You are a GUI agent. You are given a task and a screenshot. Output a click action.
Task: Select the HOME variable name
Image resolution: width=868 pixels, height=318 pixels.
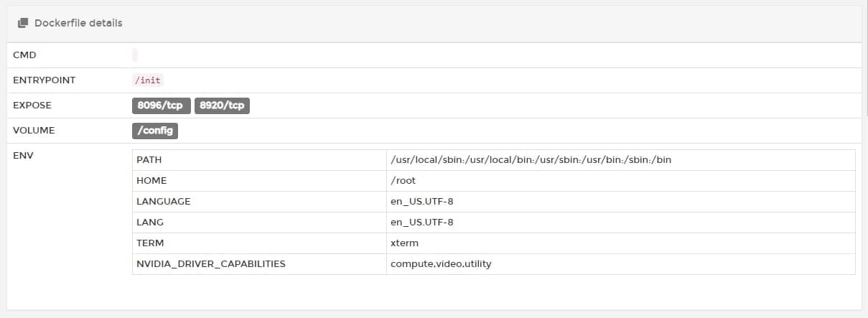(x=151, y=181)
